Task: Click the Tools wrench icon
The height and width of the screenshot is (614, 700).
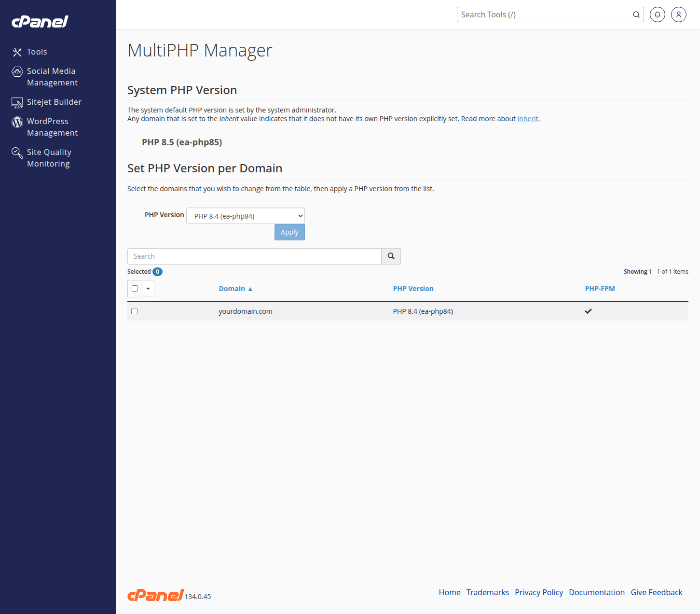Action: coord(17,52)
